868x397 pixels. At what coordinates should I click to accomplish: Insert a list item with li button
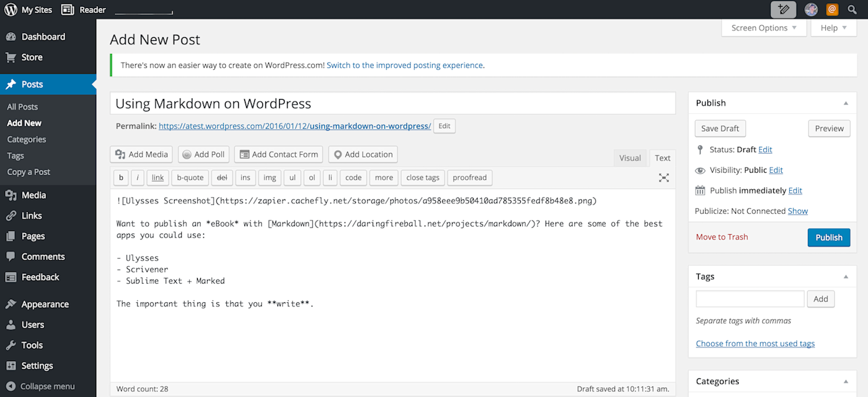coord(330,177)
